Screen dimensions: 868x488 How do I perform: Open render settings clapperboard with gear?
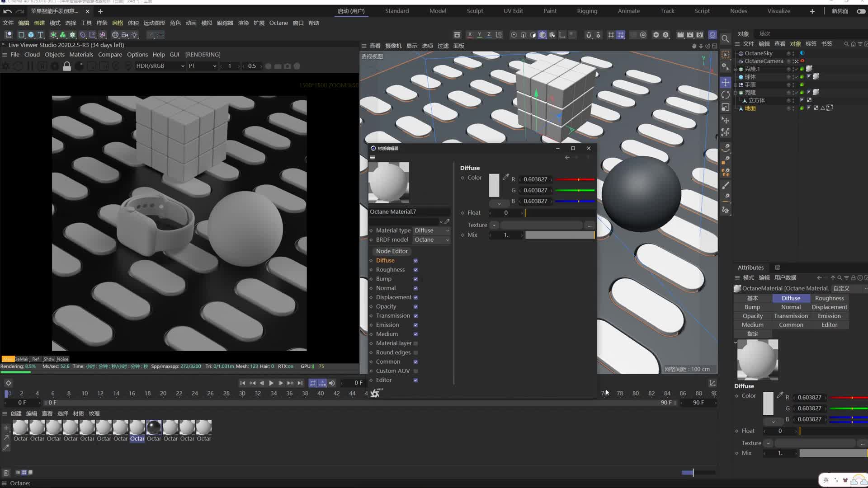(x=700, y=35)
